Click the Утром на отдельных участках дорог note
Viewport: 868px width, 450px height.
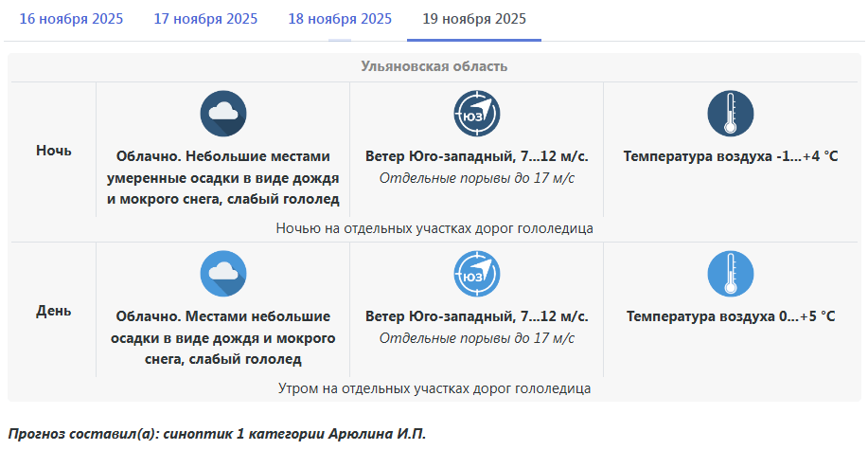tap(434, 388)
